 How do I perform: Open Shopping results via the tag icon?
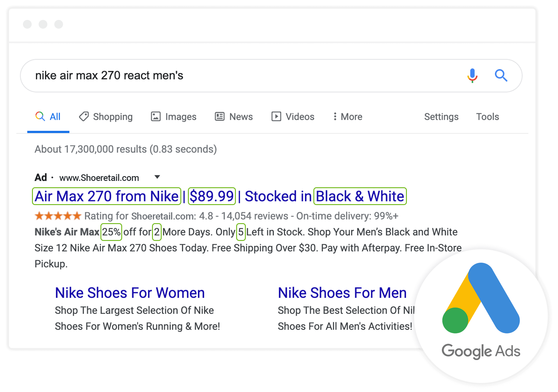click(x=84, y=117)
